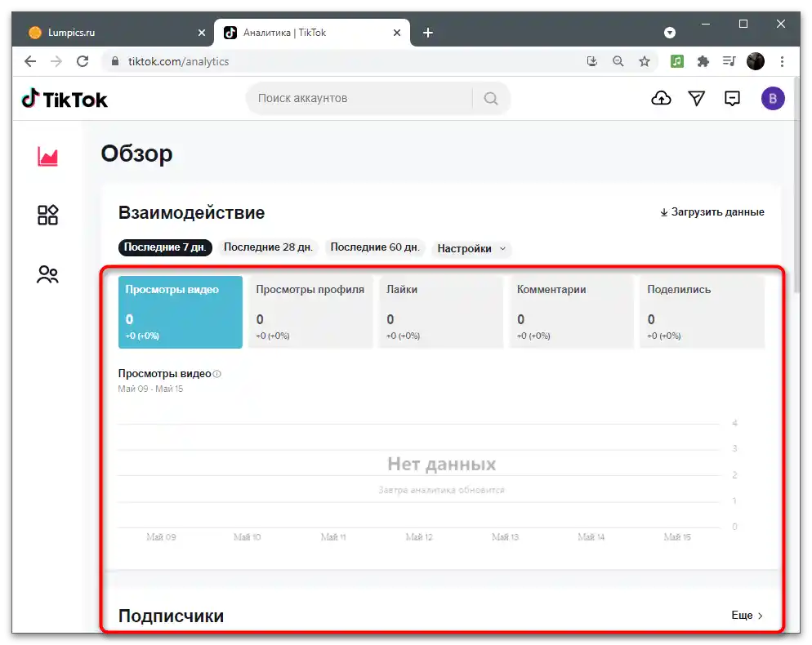Click the zoom magnifier icon in address bar
The width and height of the screenshot is (812, 645).
click(x=618, y=61)
